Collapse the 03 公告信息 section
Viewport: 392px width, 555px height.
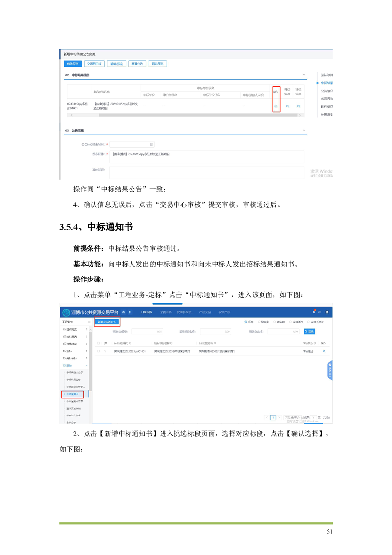(x=304, y=131)
